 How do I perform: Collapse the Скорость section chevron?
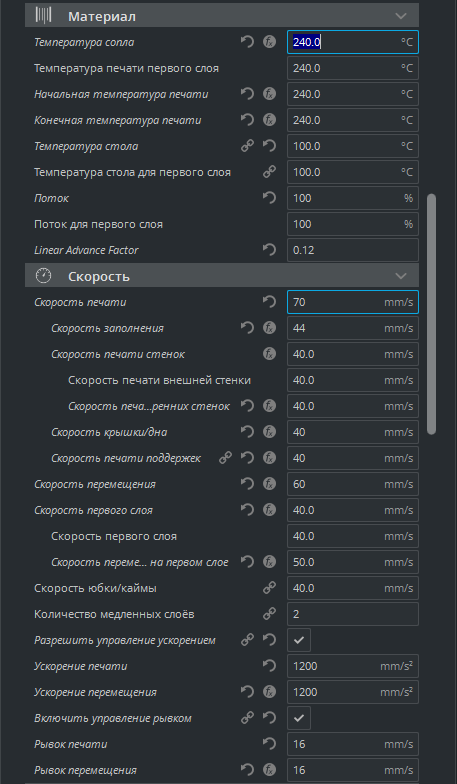click(x=401, y=276)
